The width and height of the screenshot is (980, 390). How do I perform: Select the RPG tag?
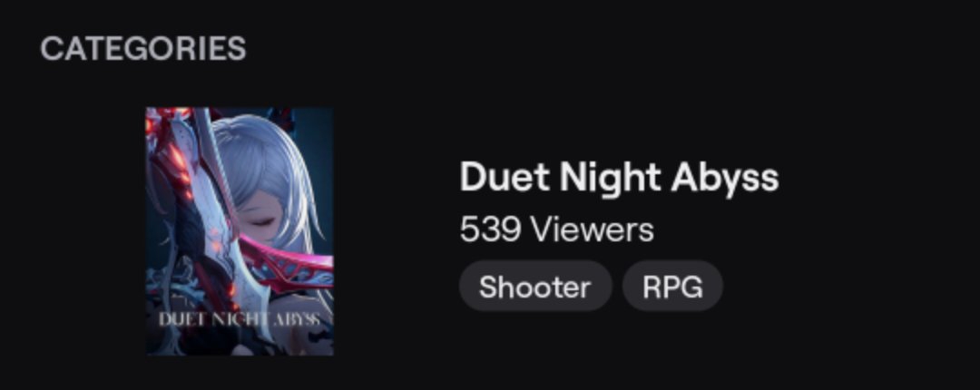tap(672, 287)
